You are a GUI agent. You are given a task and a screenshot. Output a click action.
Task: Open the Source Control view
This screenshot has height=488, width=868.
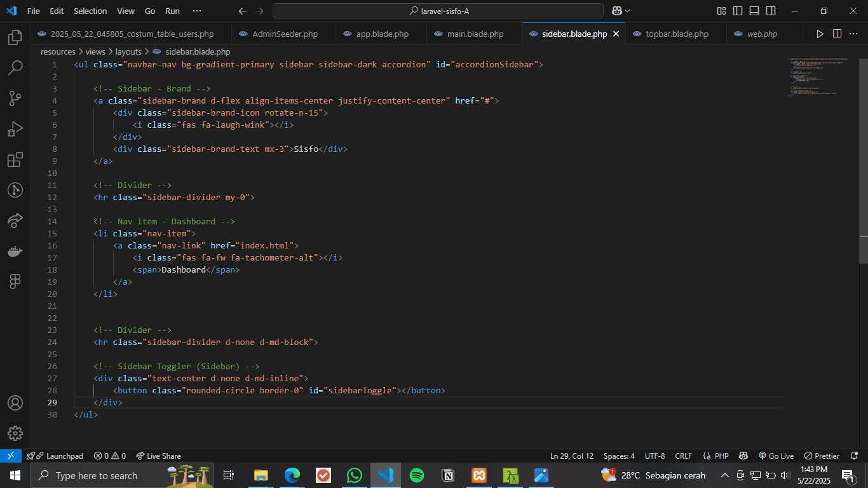coord(15,98)
